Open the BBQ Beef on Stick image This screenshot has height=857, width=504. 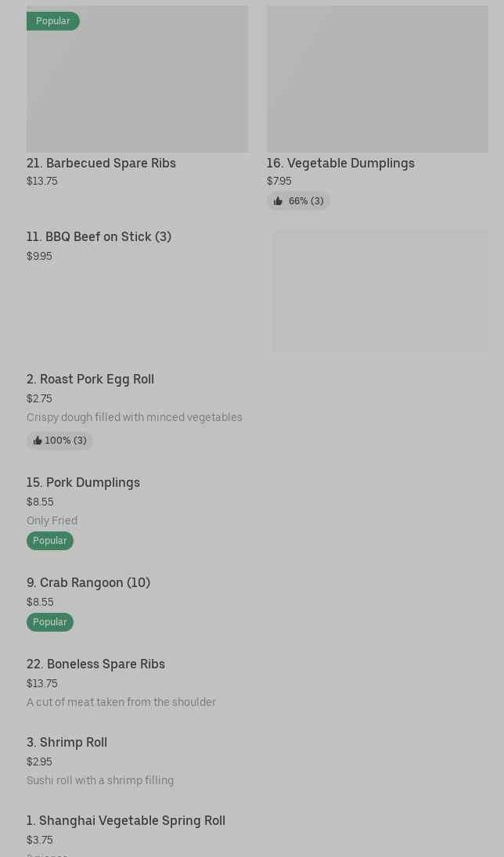pos(380,290)
